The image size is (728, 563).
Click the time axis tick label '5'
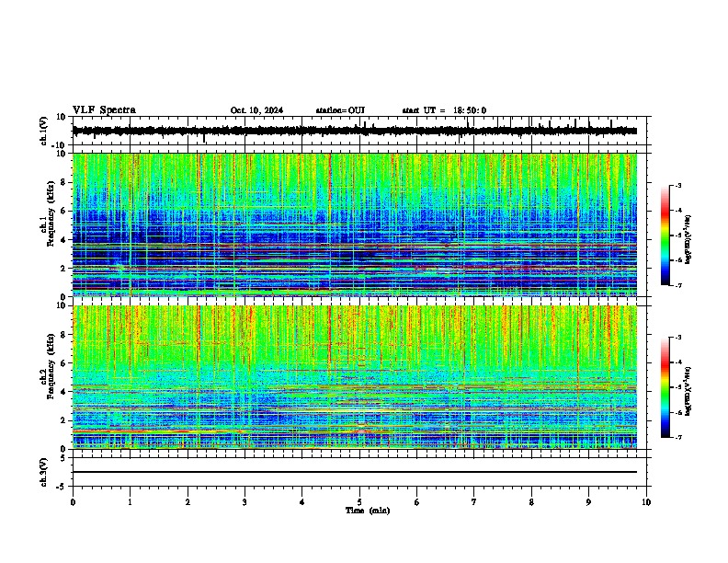359,502
